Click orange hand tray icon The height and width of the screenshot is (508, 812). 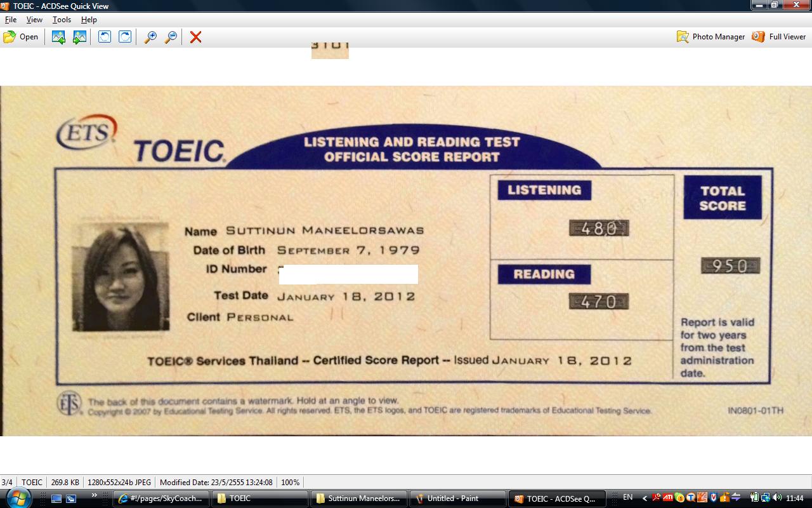(702, 497)
